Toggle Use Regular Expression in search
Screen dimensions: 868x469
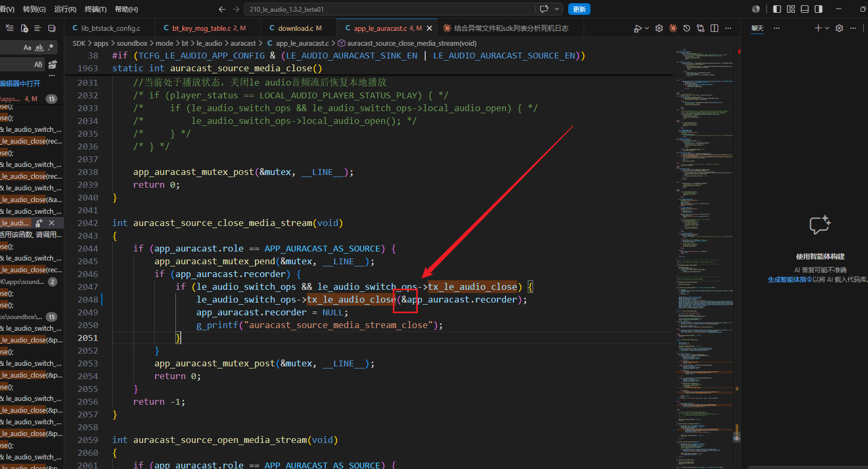click(x=51, y=47)
